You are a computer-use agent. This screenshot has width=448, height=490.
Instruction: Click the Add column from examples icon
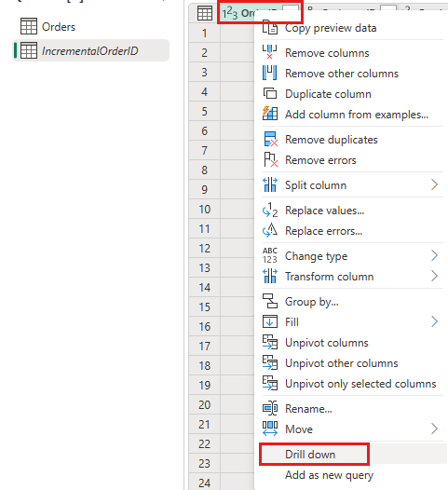pyautogui.click(x=269, y=114)
